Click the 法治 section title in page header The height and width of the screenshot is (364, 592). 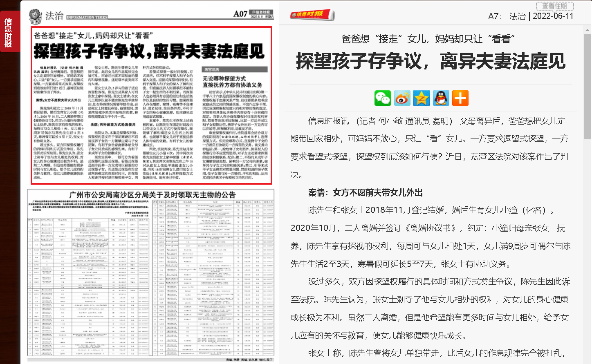tap(54, 16)
